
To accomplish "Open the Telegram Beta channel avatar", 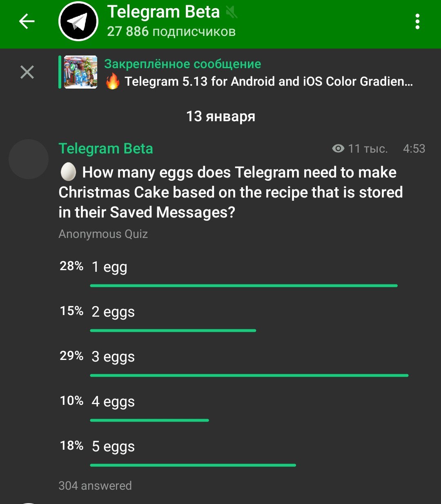I will tap(78, 22).
